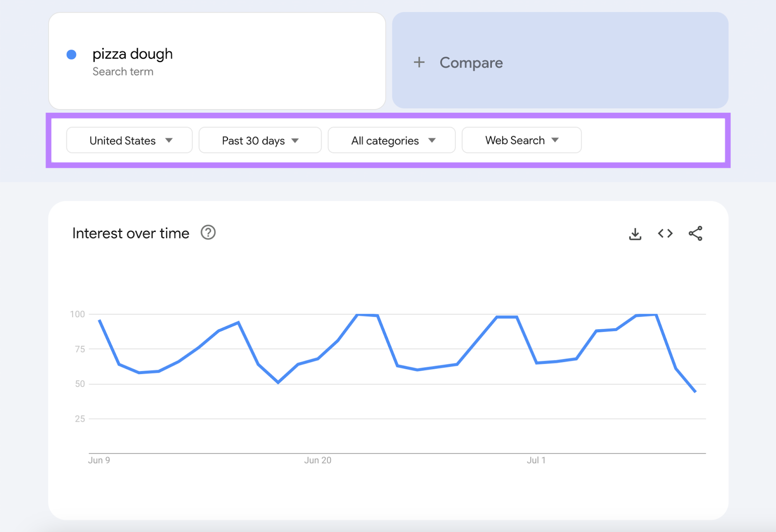
Task: Open the All categories dropdown
Action: point(391,141)
